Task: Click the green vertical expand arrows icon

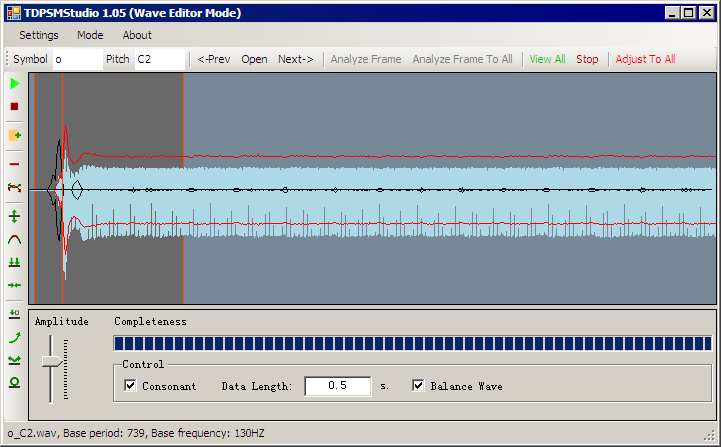Action: [15, 217]
